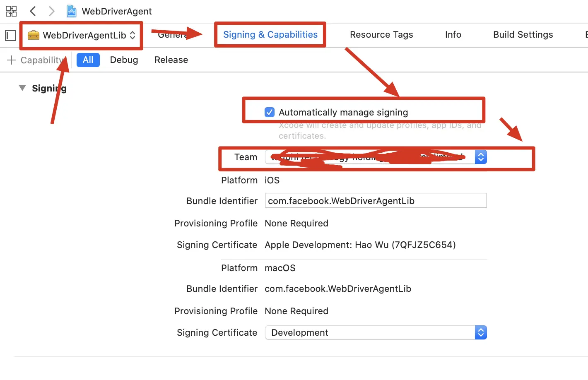Image resolution: width=588 pixels, height=380 pixels.
Task: Open the macOS Signing Certificate dropdown
Action: tap(480, 332)
